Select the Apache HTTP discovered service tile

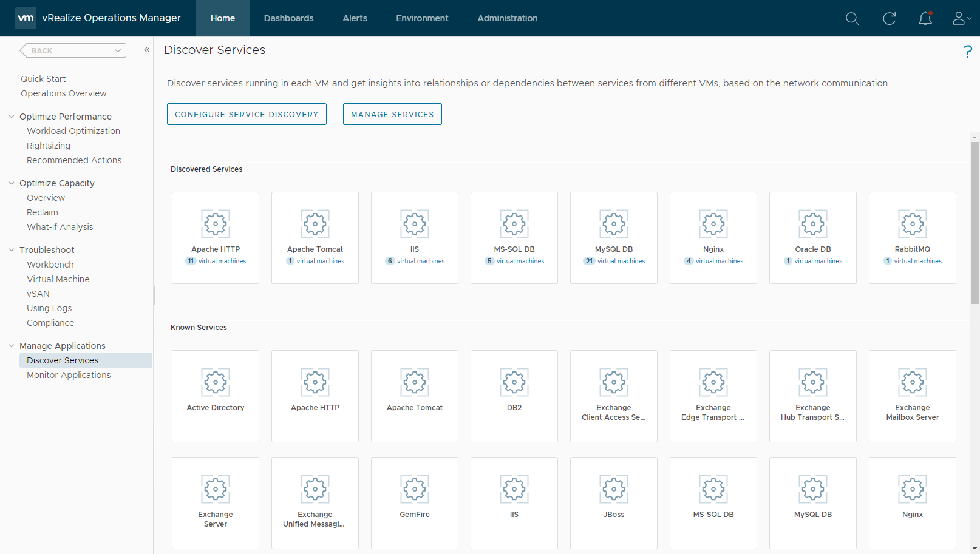[x=215, y=237]
